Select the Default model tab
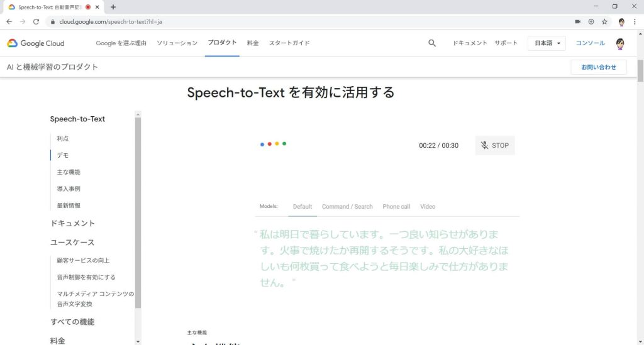Image resolution: width=644 pixels, height=345 pixels. click(303, 206)
